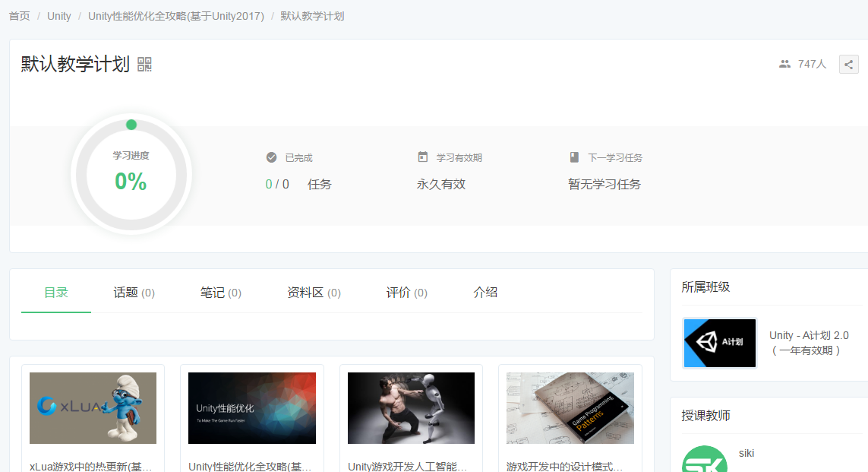Click the 所属班级 section heading
Image resolution: width=868 pixels, height=472 pixels.
pyautogui.click(x=705, y=287)
